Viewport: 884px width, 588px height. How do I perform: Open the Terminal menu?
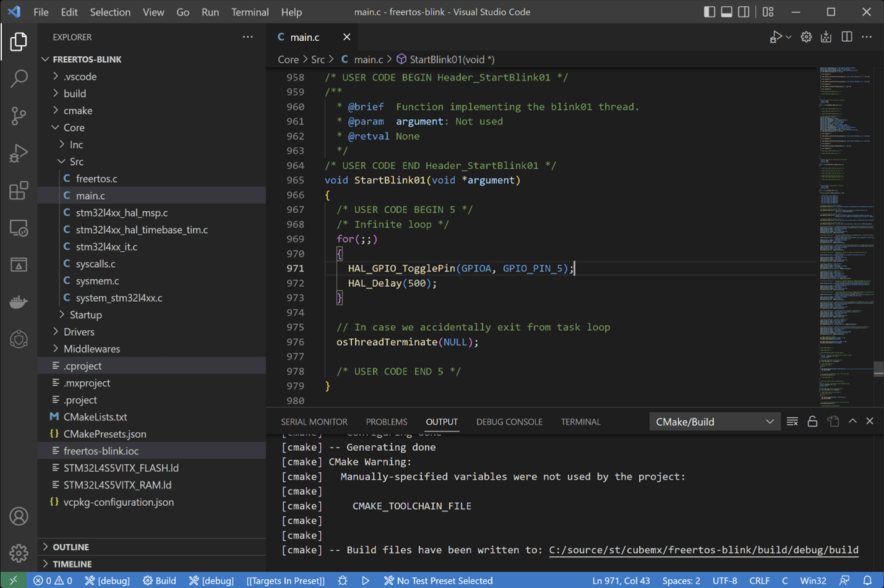pyautogui.click(x=250, y=12)
